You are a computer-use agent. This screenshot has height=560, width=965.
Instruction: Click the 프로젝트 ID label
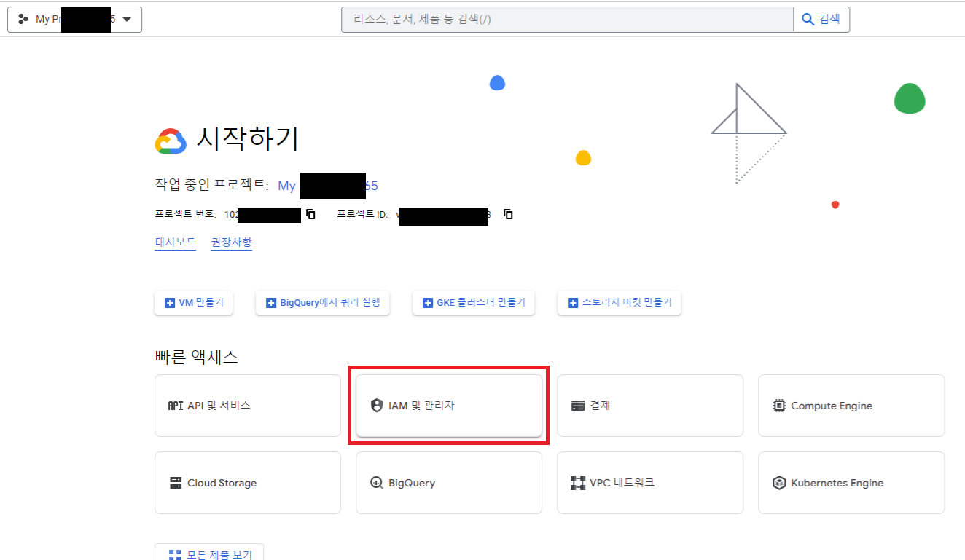(x=362, y=214)
